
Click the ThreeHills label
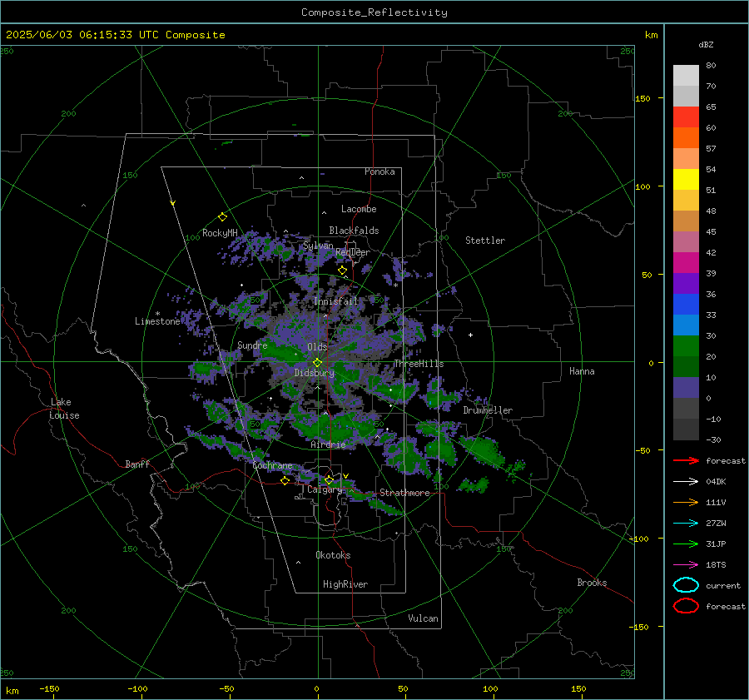tap(419, 364)
